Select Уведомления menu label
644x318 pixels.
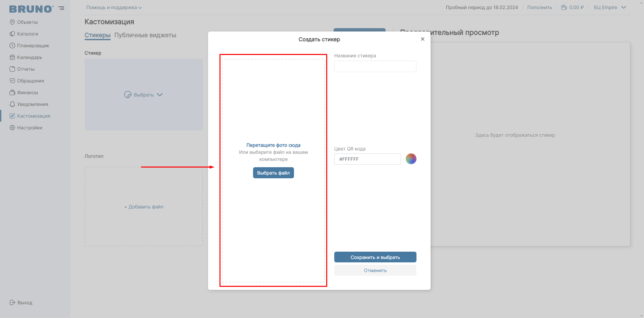(x=33, y=104)
